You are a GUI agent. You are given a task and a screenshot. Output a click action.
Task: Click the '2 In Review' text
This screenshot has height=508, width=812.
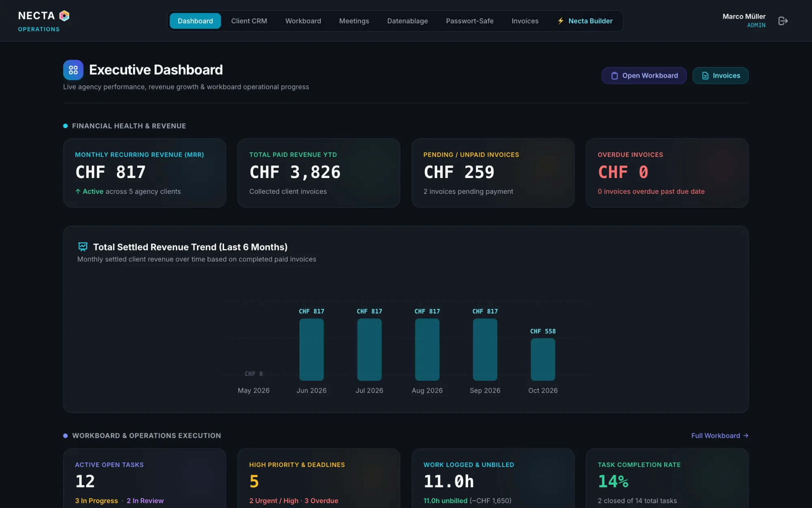(x=145, y=501)
